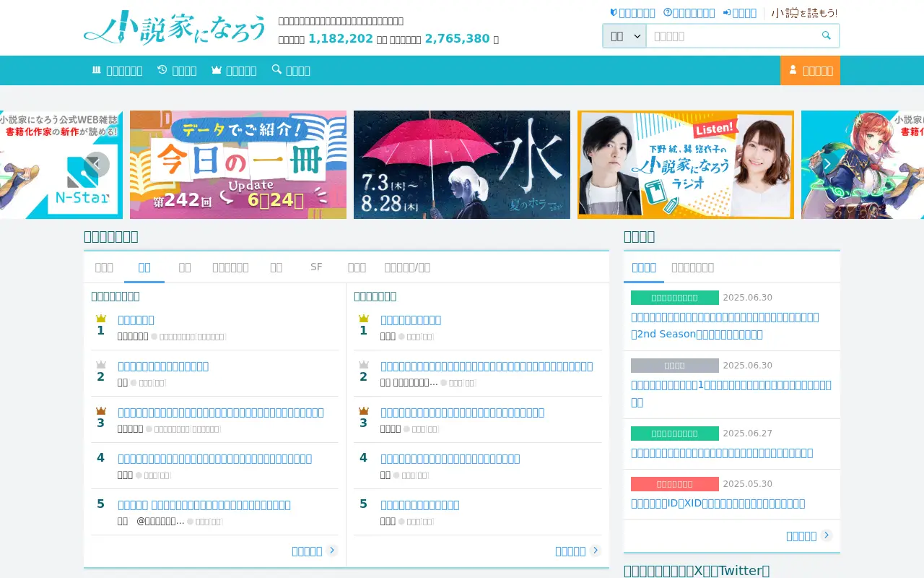
Task: Open rank 5 novel title in right ranking column
Action: tap(420, 504)
